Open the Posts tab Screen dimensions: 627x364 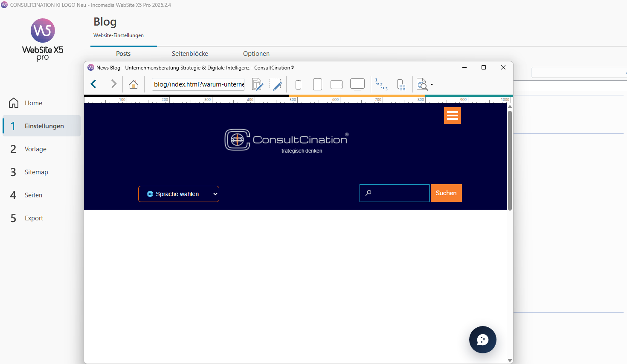coord(123,54)
